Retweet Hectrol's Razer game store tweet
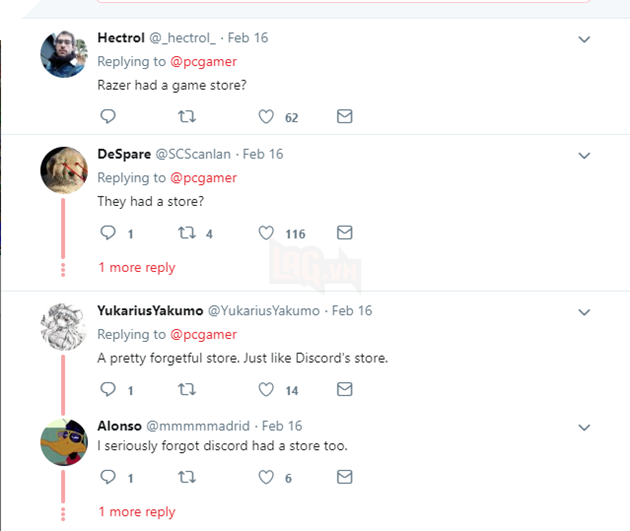Screen dimensions: 630x531 [x=185, y=117]
